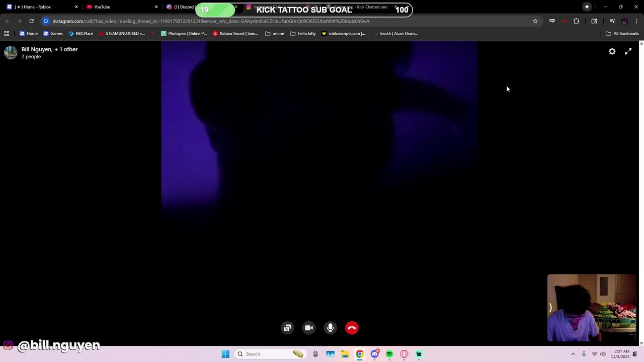Close the Home - Roblox tab

pyautogui.click(x=76, y=7)
